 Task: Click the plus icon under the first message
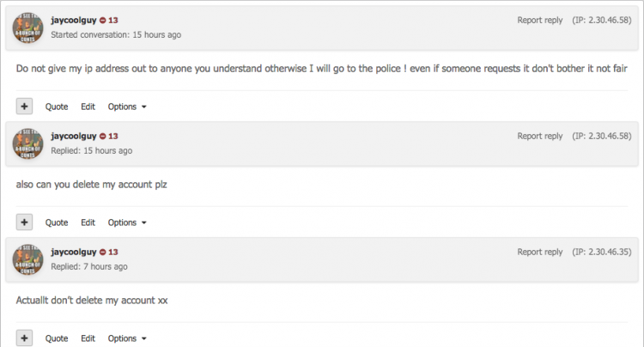tap(24, 107)
